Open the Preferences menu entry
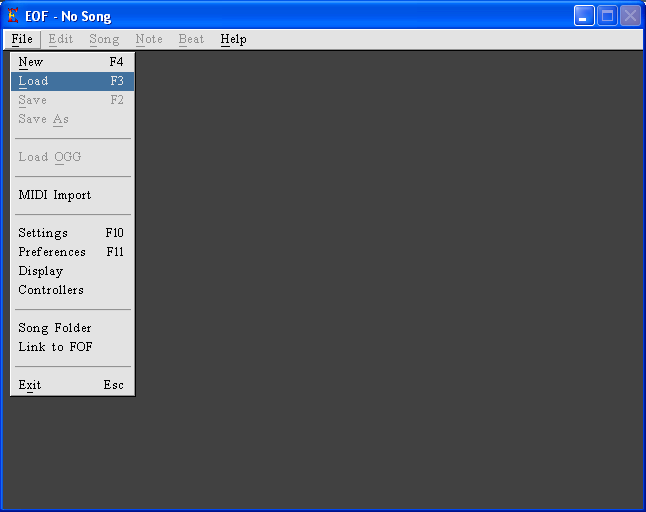646x512 pixels. (71, 252)
